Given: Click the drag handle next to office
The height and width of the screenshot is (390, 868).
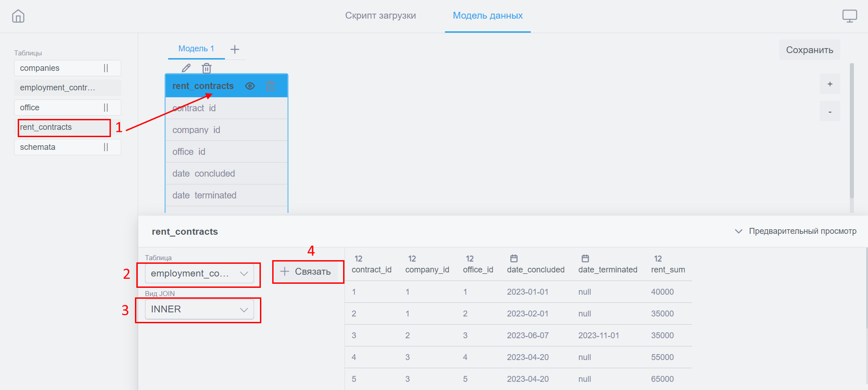Looking at the screenshot, I should click(x=106, y=108).
